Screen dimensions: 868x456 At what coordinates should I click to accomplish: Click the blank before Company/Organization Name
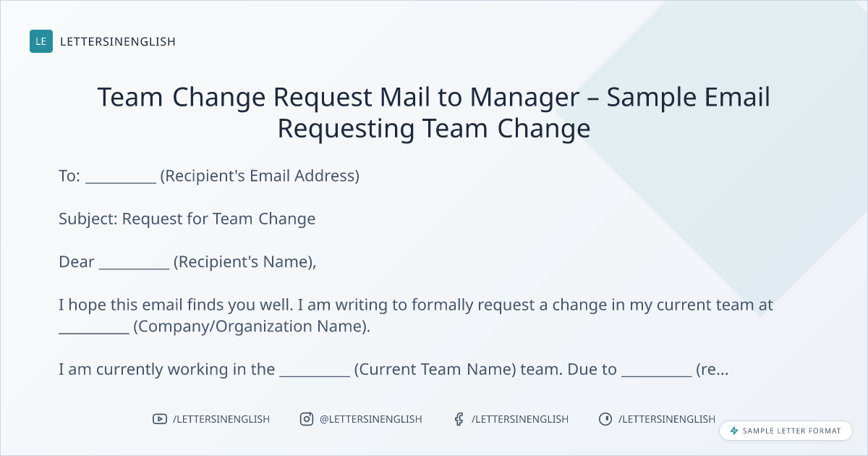[93, 327]
